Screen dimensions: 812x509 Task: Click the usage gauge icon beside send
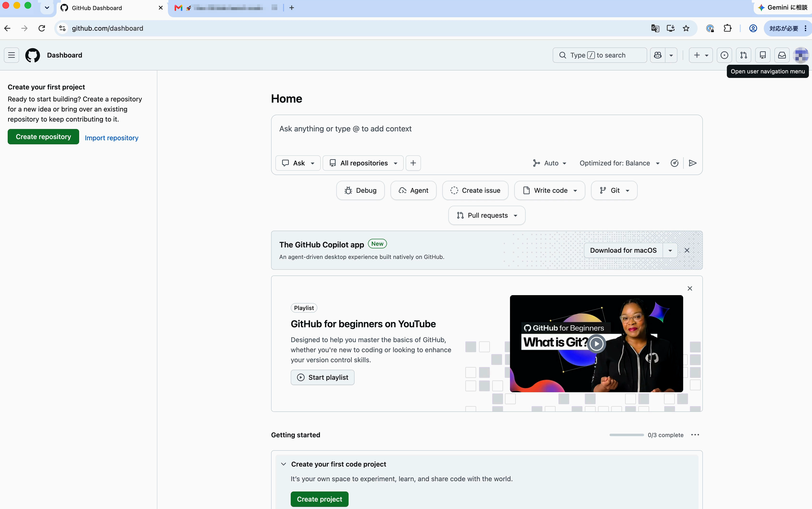pyautogui.click(x=674, y=163)
